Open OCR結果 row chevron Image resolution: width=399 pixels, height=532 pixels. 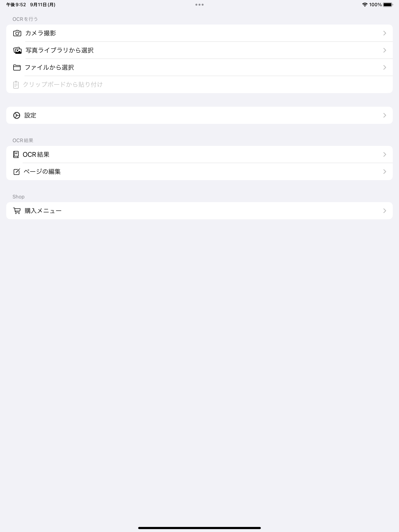pos(384,154)
